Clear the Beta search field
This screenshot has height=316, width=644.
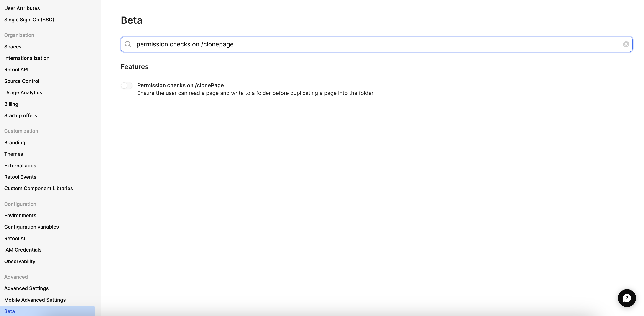[x=626, y=44]
